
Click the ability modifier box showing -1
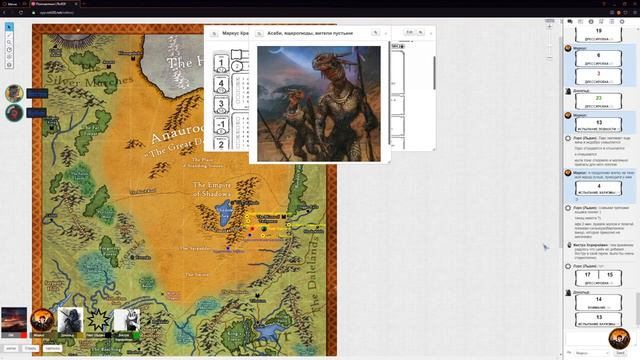tap(221, 124)
